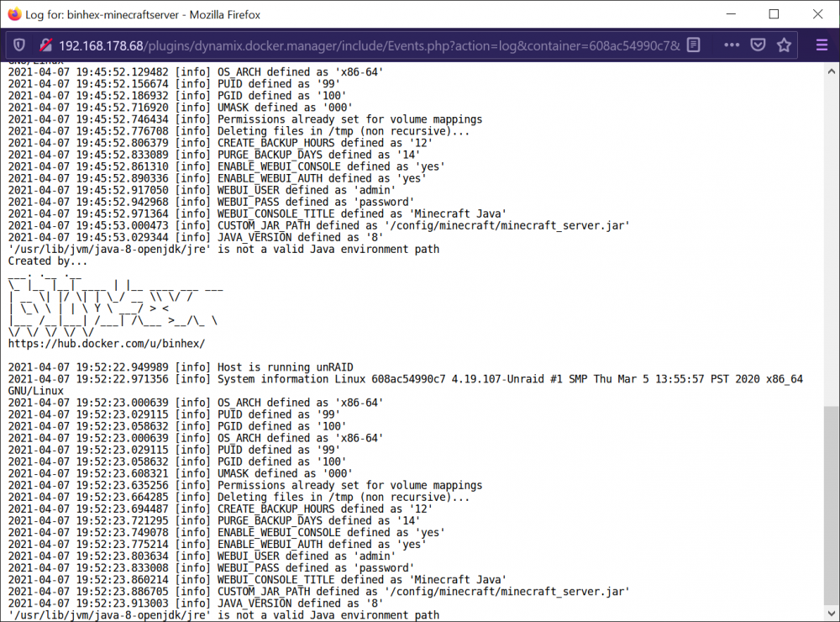The height and width of the screenshot is (622, 840).
Task: Click the 19:45:52.917050 WEBUI_USER defined as 'admin' line
Action: (202, 190)
